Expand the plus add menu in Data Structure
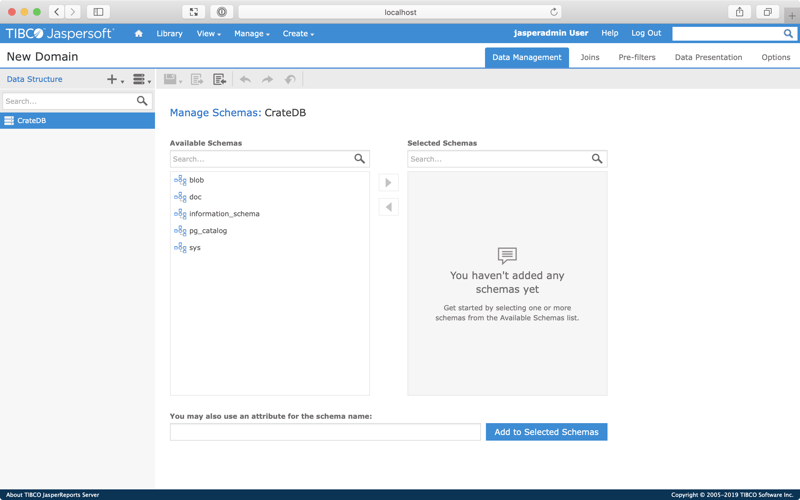800x500 pixels. [114, 79]
